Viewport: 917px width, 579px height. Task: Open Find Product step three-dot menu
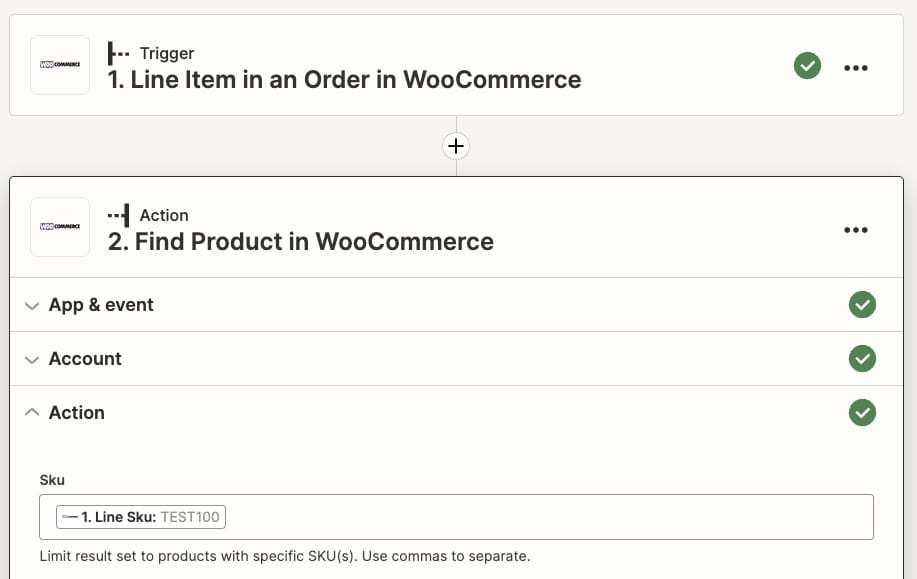856,230
